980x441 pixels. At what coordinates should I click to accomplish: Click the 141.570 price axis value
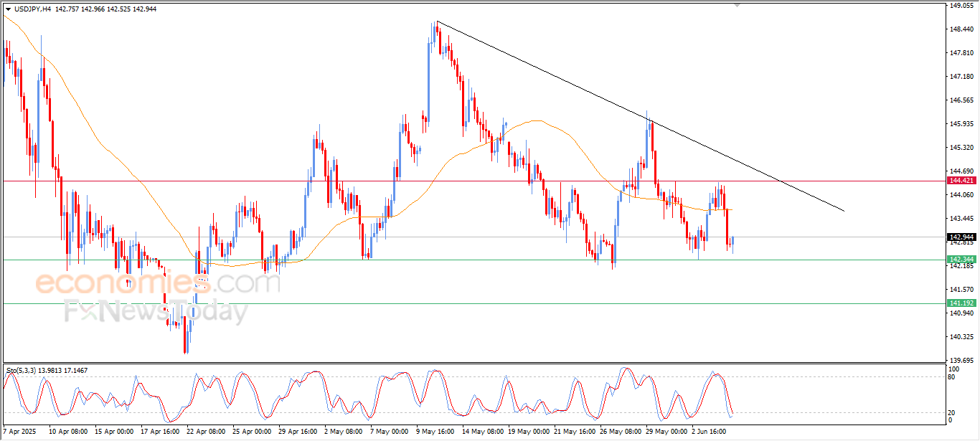[x=961, y=290]
